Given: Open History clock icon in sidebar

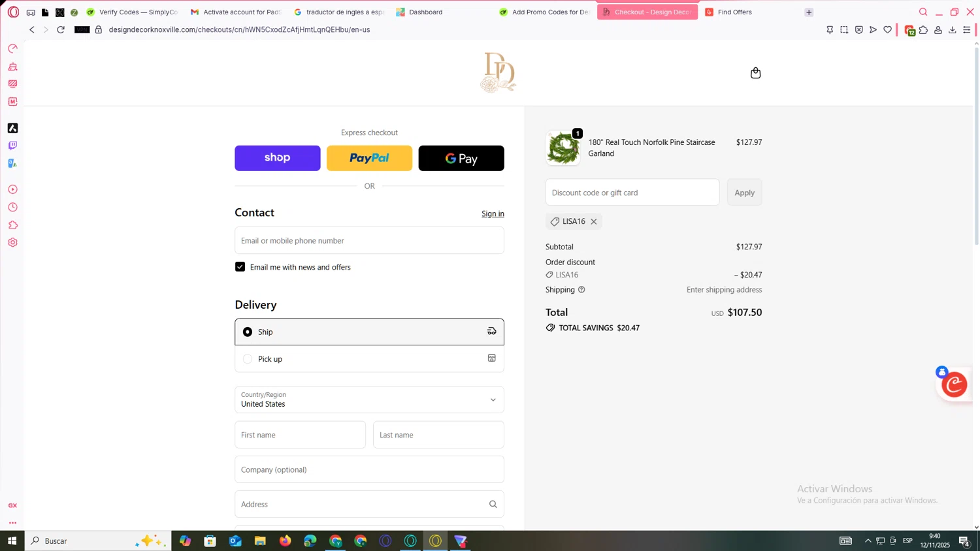Looking at the screenshot, I should [x=12, y=207].
